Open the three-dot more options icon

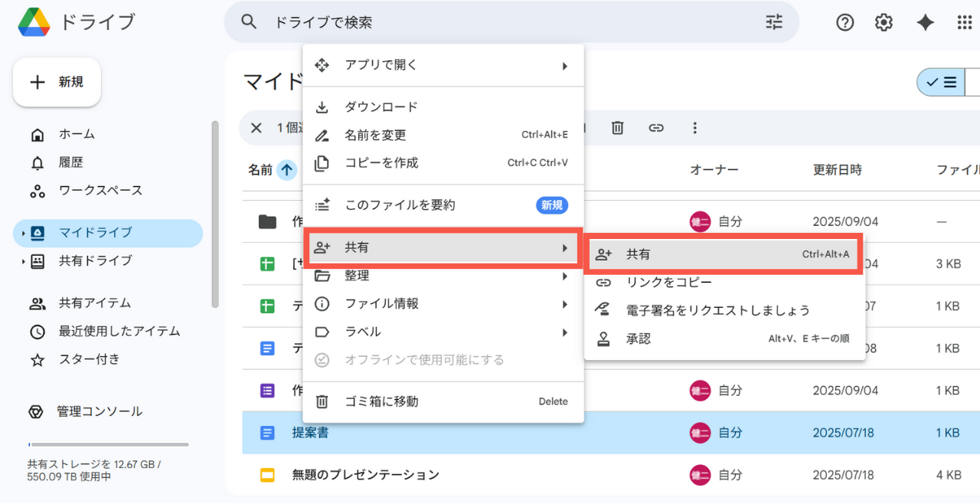[x=694, y=128]
